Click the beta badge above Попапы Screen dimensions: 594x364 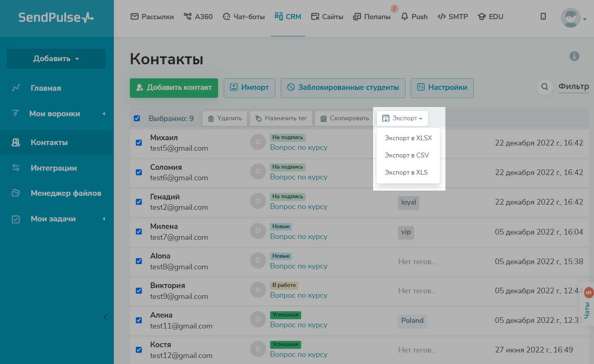pos(395,8)
